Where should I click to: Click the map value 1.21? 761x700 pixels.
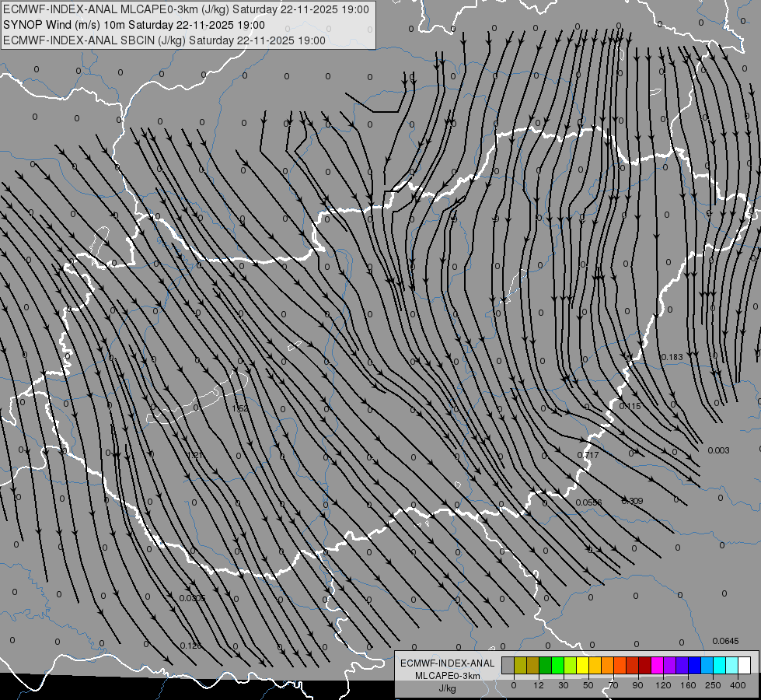(x=194, y=455)
